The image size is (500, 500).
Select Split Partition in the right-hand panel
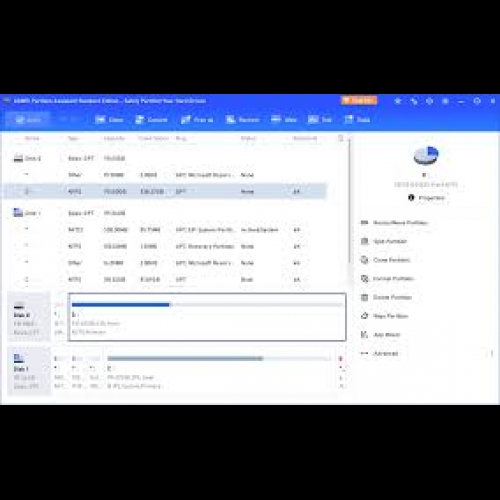point(384,241)
